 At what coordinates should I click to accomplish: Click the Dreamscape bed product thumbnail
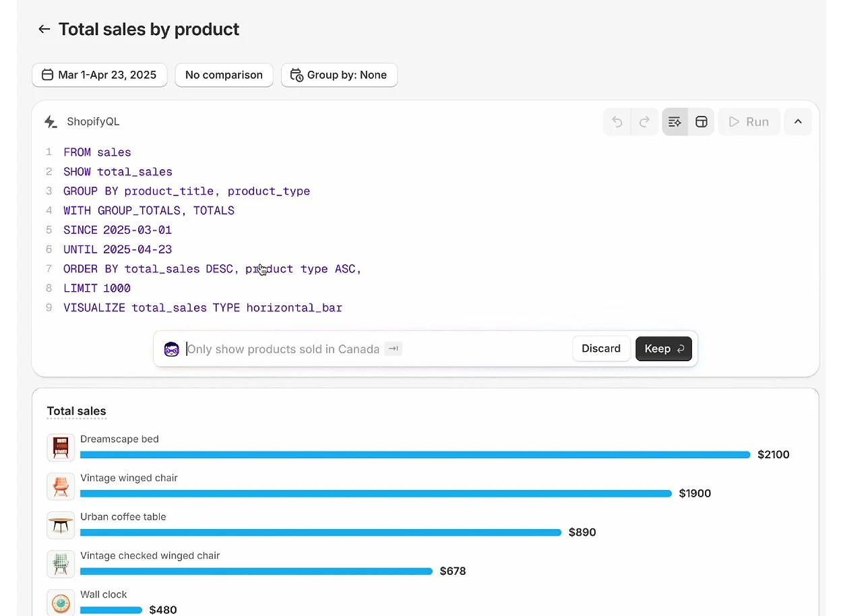pyautogui.click(x=61, y=448)
